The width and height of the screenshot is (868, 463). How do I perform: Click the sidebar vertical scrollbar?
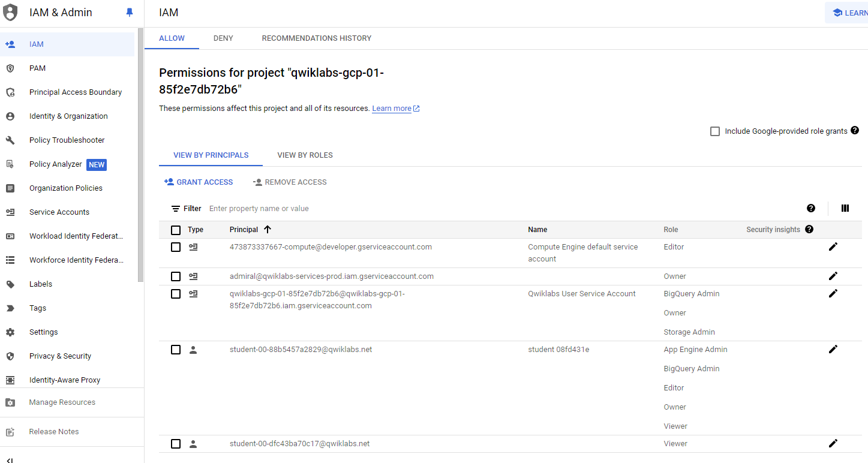pos(140,155)
